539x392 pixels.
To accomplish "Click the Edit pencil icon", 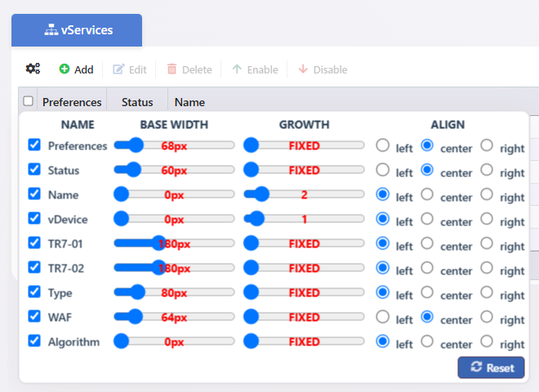I will coord(118,69).
